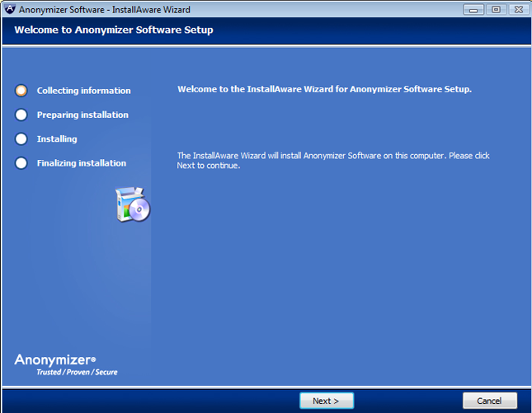
Task: Maximize the InstallAware Wizard window
Action: click(x=495, y=9)
